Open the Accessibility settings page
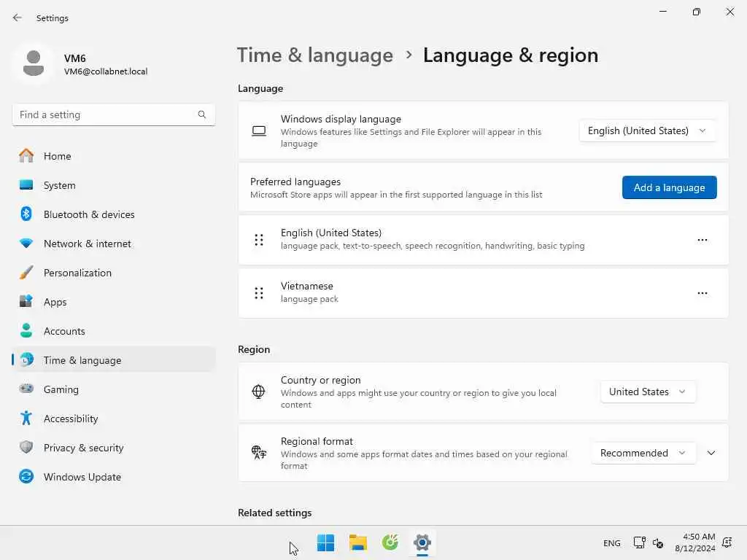This screenshot has width=747, height=560. coord(113,419)
